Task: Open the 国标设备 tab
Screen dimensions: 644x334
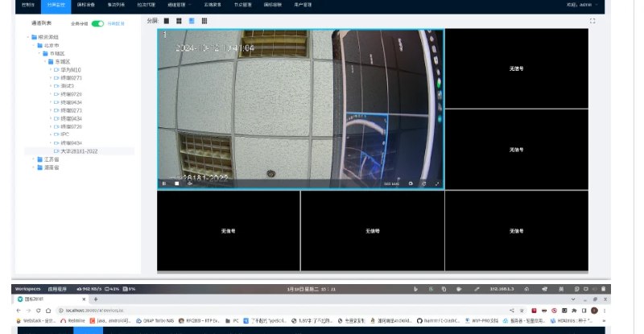Action: 86,5
